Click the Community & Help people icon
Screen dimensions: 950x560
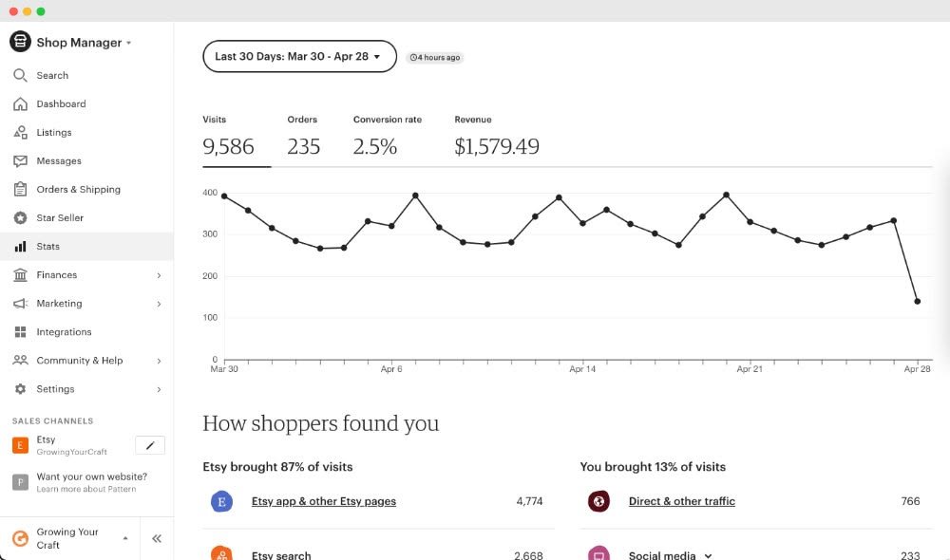pos(20,361)
